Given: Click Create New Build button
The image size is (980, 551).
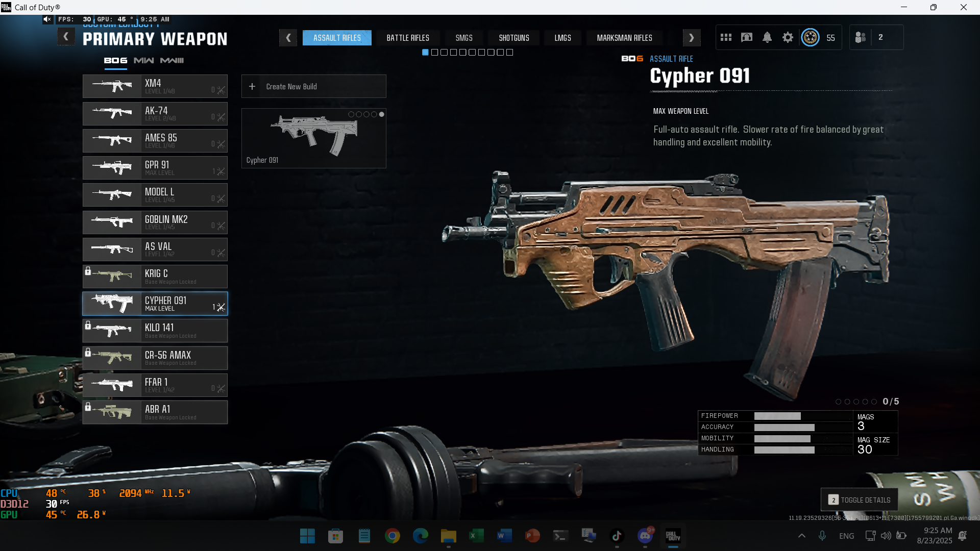Looking at the screenshot, I should 313,87.
